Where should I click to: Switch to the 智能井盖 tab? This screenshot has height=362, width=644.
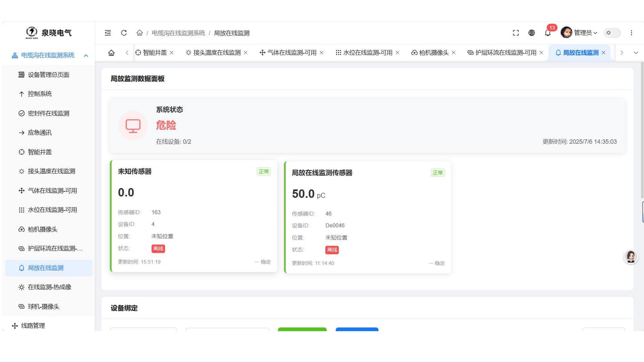coord(151,53)
